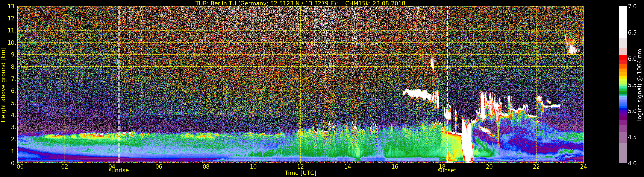Viewport: 644px width, 177px height.
Task: Click the height tick label '11.'
Action: (12, 31)
